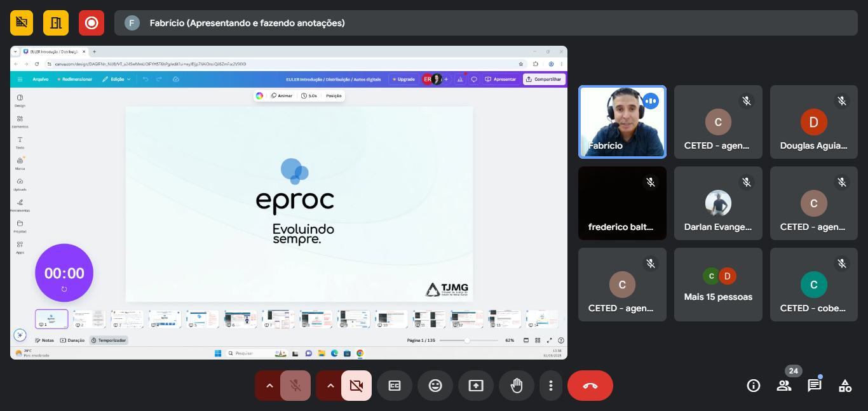Click the Apresentar button
868x411 pixels.
(x=501, y=79)
